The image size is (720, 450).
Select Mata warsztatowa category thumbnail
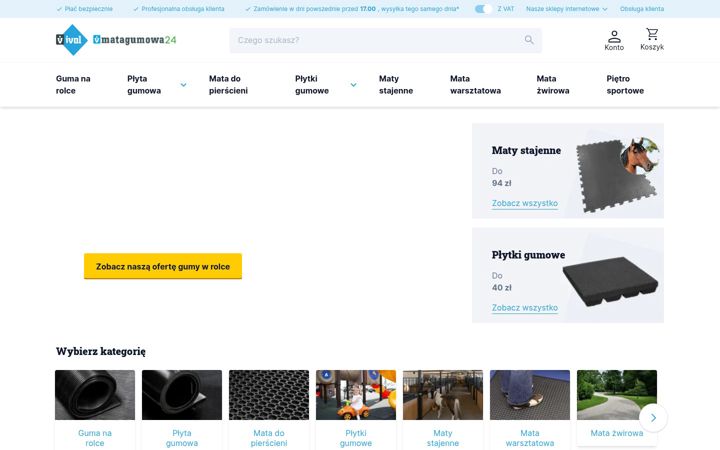[530, 395]
